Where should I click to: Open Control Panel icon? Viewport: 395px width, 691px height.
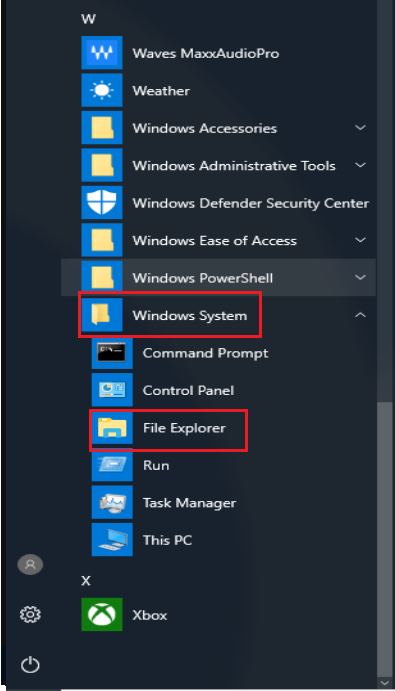112,390
